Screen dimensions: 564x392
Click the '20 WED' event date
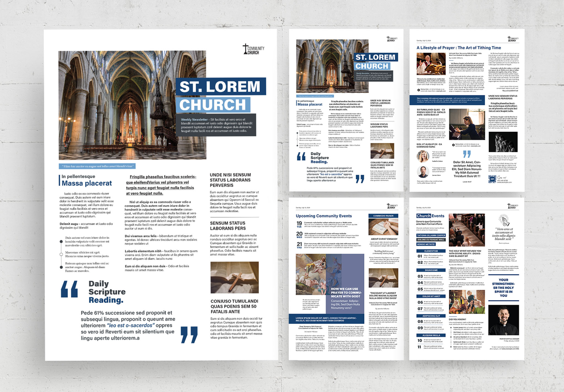coord(299,235)
